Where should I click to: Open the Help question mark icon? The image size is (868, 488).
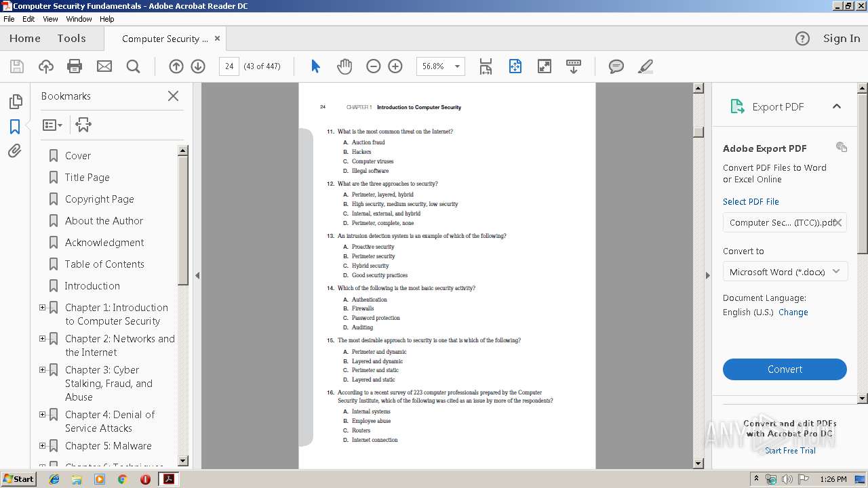point(802,39)
